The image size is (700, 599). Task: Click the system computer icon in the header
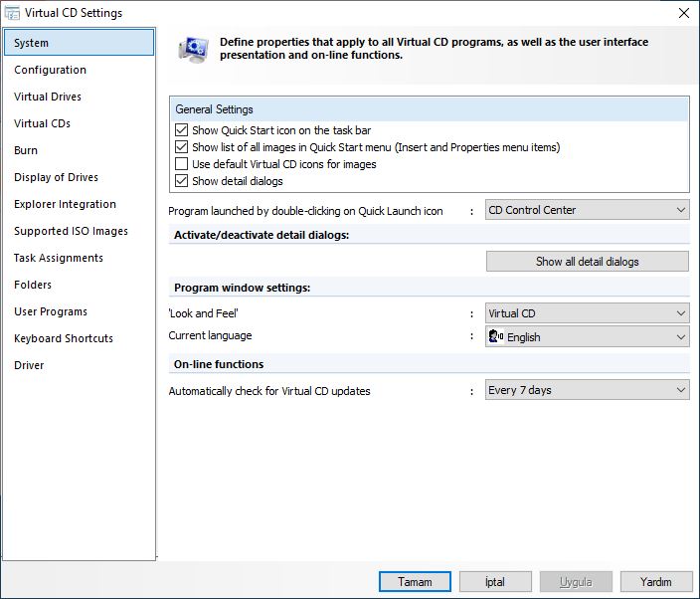pyautogui.click(x=193, y=50)
